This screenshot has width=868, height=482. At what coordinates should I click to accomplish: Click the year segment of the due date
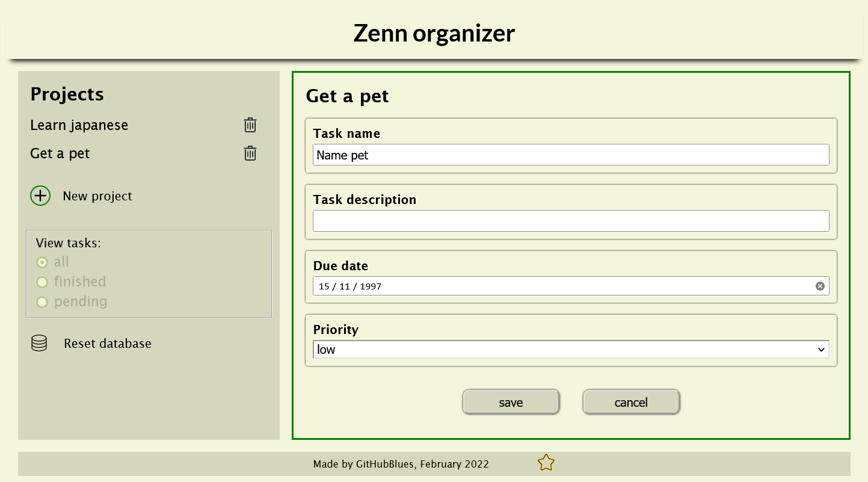(x=372, y=286)
